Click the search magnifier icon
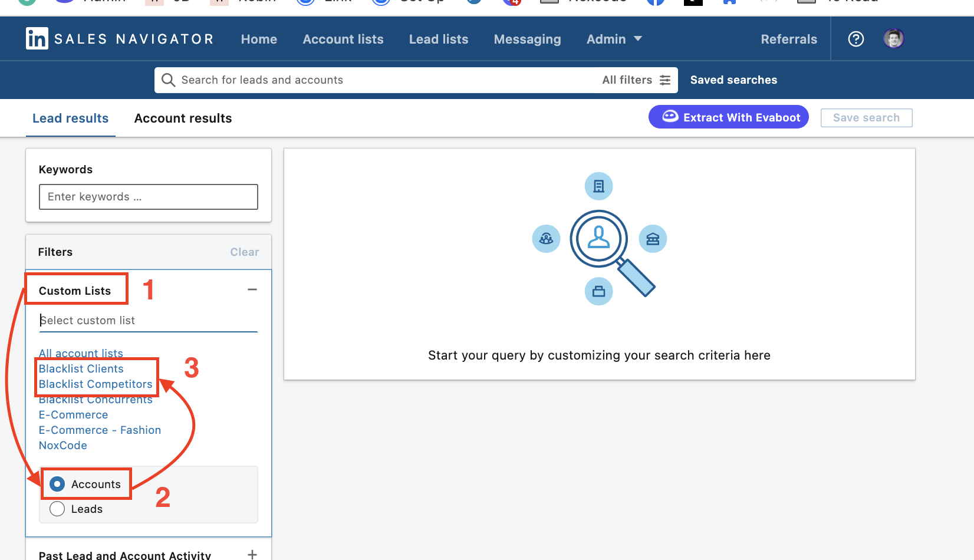The image size is (974, 560). (168, 80)
